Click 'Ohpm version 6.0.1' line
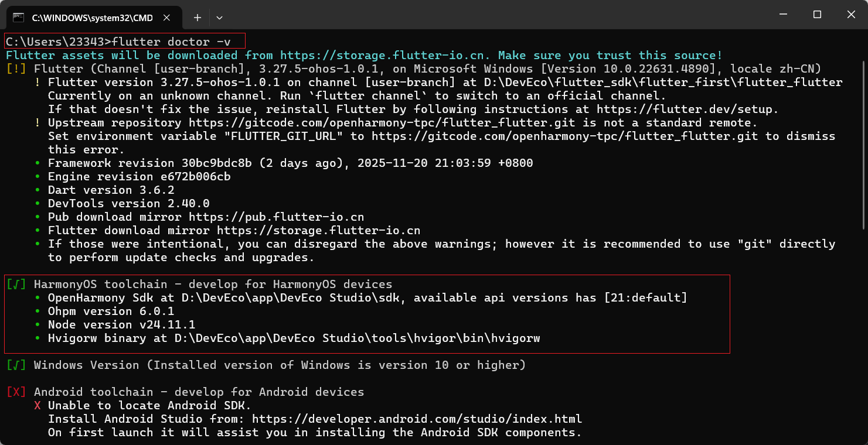The width and height of the screenshot is (868, 445). click(x=111, y=311)
